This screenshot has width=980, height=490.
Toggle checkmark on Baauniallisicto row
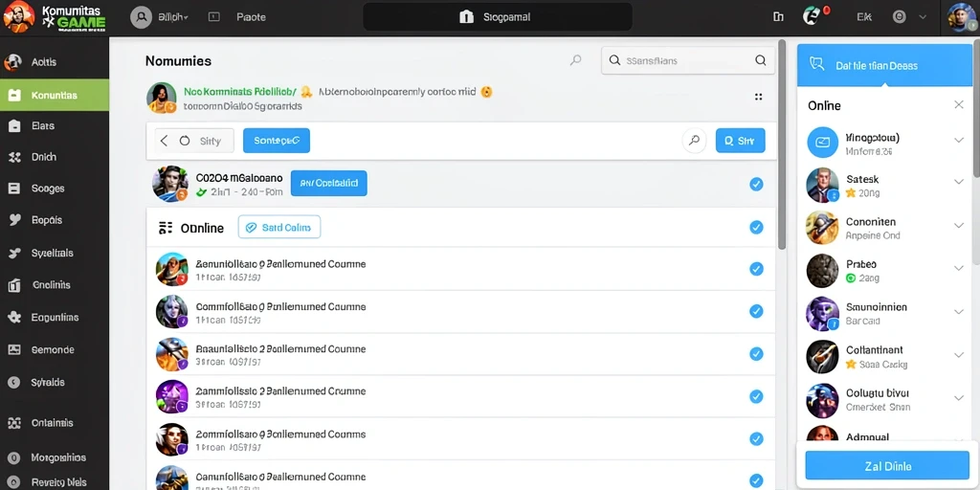click(756, 354)
